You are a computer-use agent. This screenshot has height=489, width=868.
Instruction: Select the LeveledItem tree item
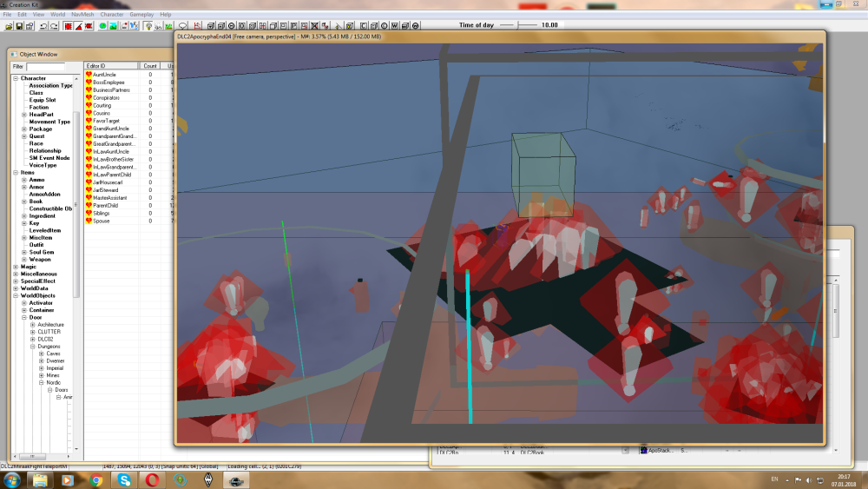45,230
